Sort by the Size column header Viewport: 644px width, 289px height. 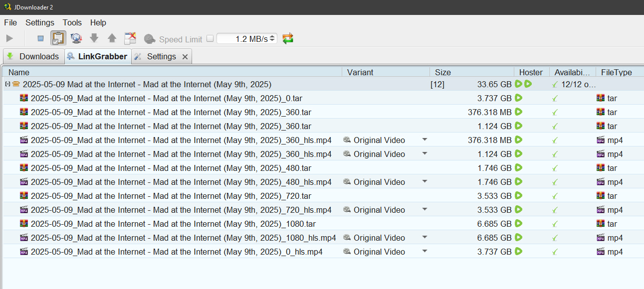[x=472, y=72]
